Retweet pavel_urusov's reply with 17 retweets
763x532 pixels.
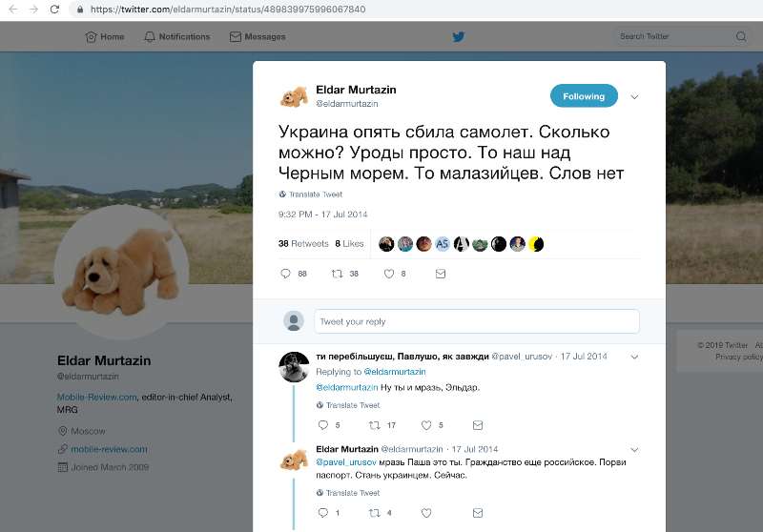coord(375,425)
